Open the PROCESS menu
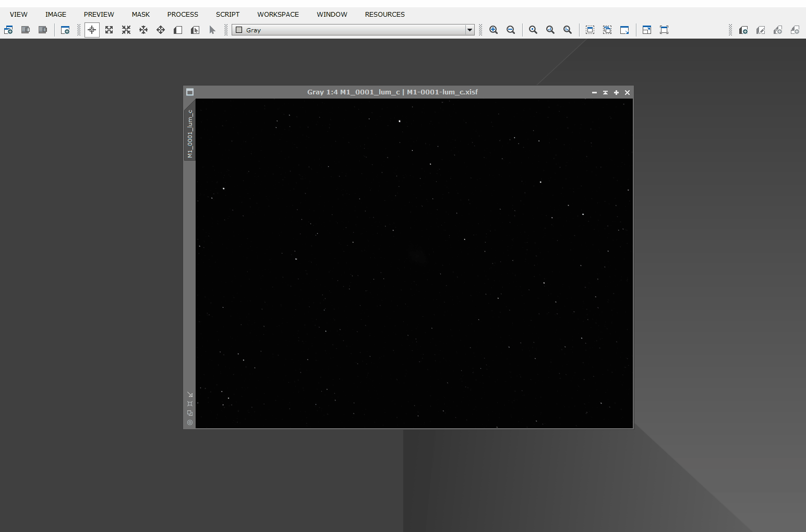806x532 pixels. pyautogui.click(x=183, y=14)
